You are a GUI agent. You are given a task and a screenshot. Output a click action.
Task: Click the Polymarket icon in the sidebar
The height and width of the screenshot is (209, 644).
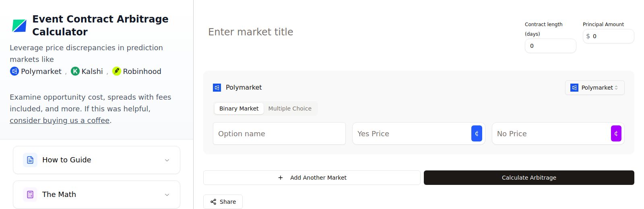coord(14,72)
